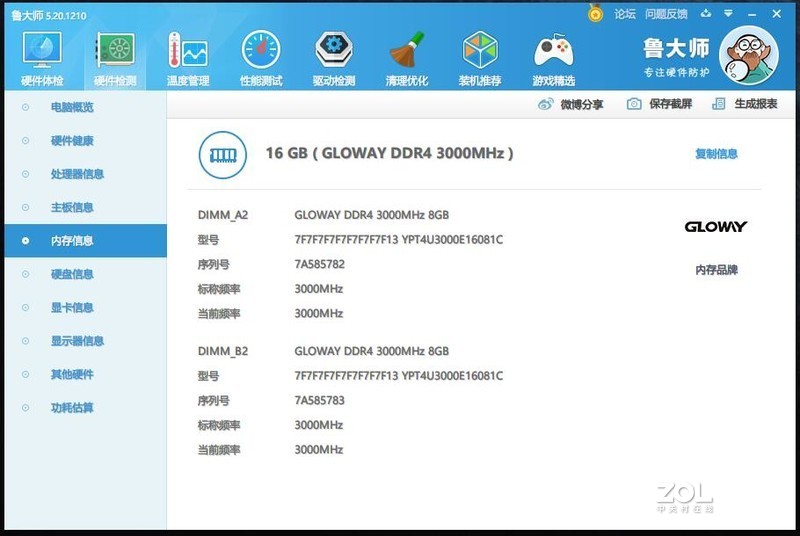Screen dimensions: 800x536
Task: Click the 鲁大师 avatar mascot picture
Action: [748, 55]
